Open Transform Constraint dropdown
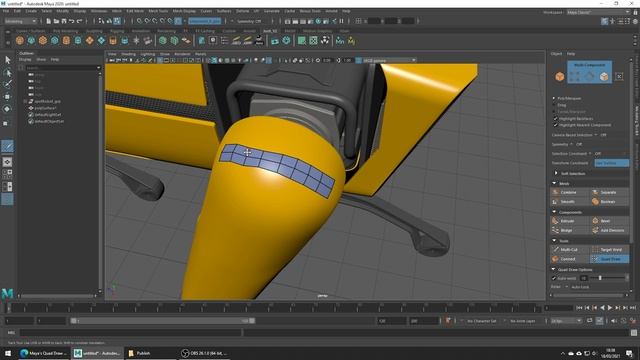This screenshot has height=360, width=640. click(x=611, y=163)
